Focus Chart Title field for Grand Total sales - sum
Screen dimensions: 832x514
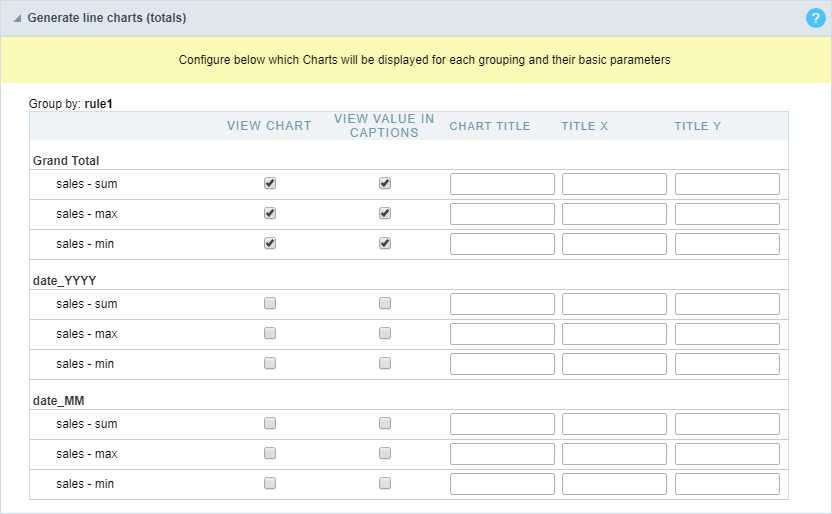(x=502, y=184)
